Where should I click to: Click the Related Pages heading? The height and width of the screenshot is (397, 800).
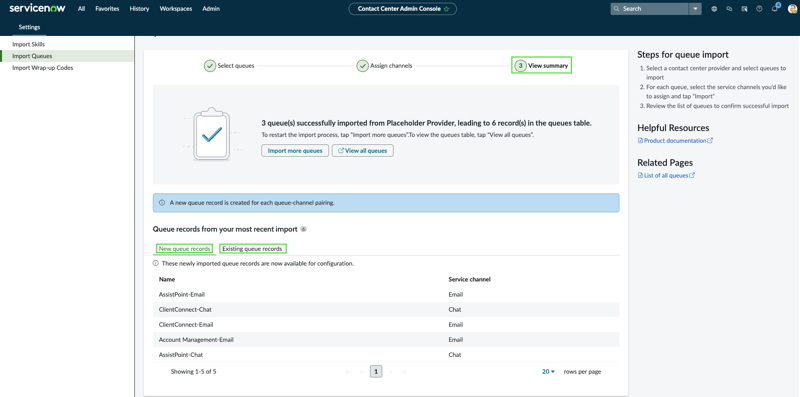pos(665,163)
